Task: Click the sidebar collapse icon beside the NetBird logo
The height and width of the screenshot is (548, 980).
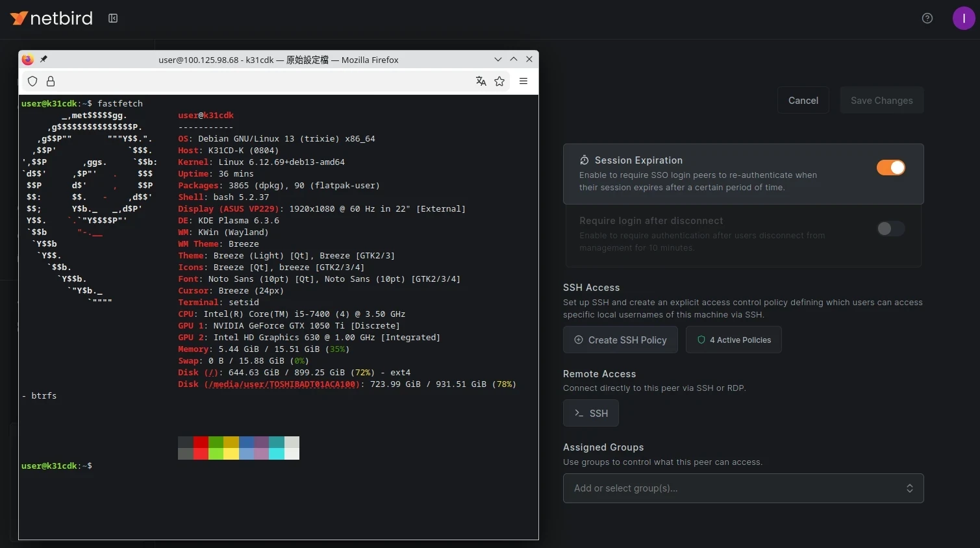Action: pyautogui.click(x=112, y=18)
